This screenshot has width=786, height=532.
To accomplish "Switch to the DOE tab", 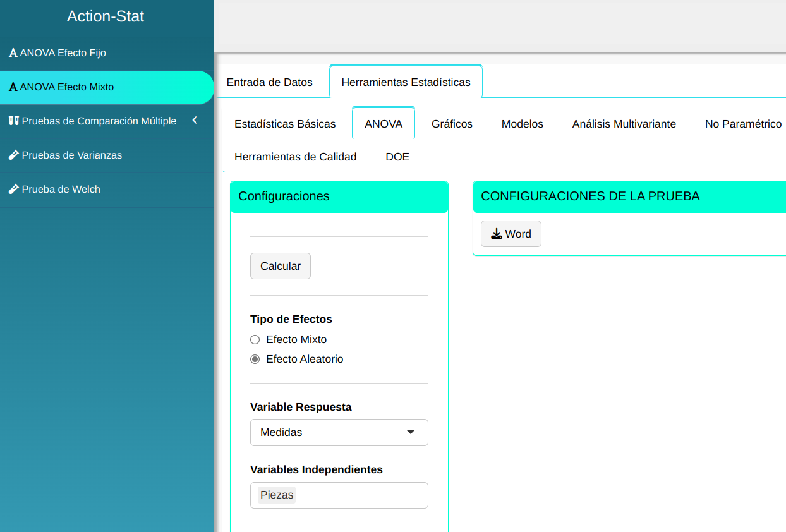I will click(x=397, y=157).
